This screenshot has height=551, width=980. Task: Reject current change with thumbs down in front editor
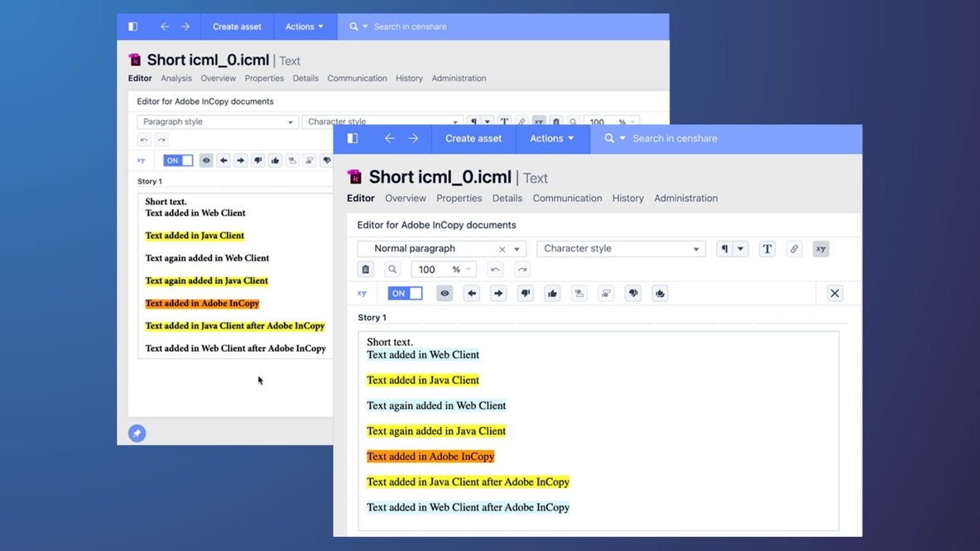pyautogui.click(x=526, y=293)
